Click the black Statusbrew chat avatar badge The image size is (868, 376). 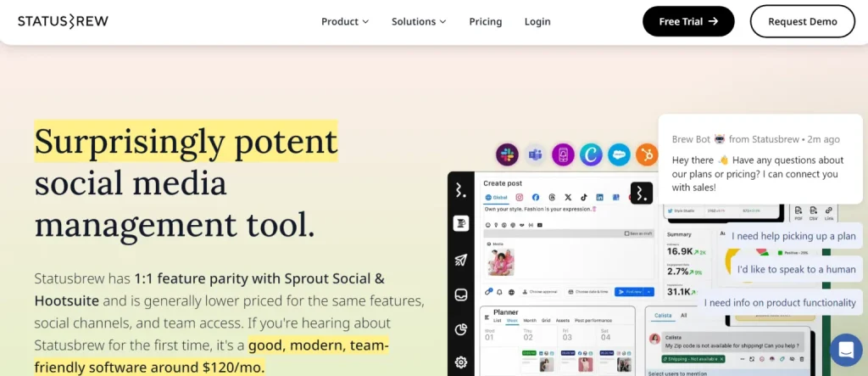(x=641, y=193)
